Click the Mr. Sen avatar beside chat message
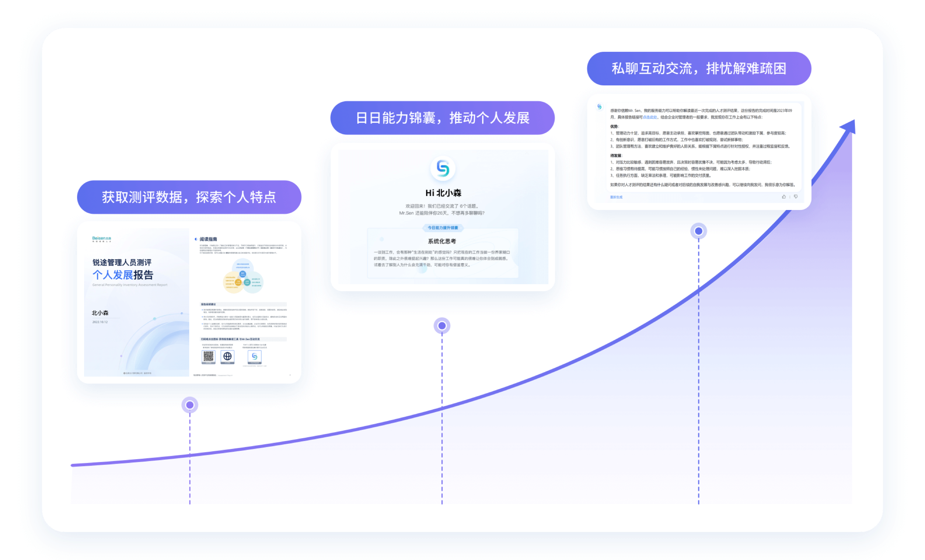The width and height of the screenshot is (925, 560). (599, 107)
